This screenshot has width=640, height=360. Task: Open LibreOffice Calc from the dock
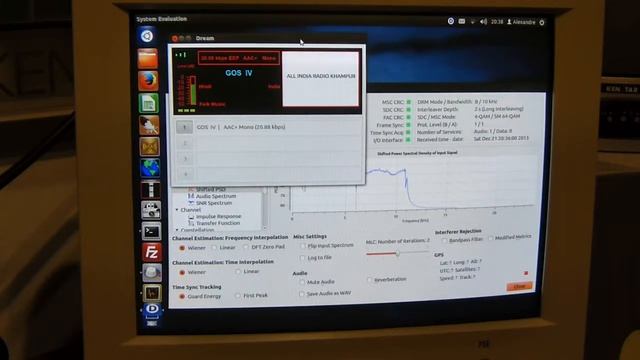149,103
